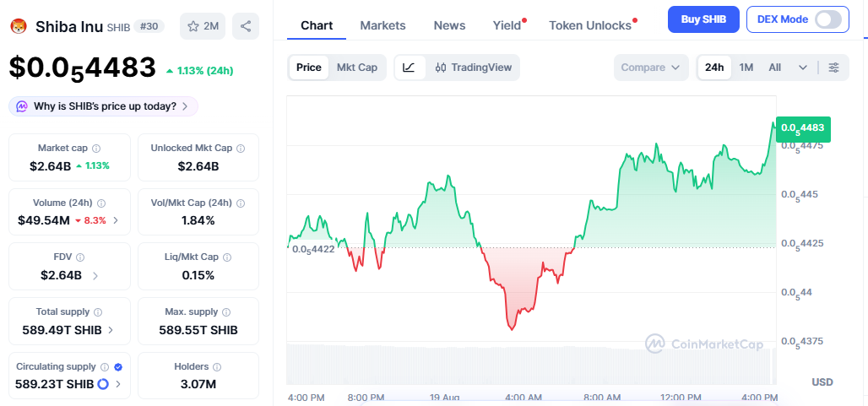Image resolution: width=868 pixels, height=406 pixels.
Task: Click the 0.0₅4422 opening price label on chart
Action: [x=313, y=250]
